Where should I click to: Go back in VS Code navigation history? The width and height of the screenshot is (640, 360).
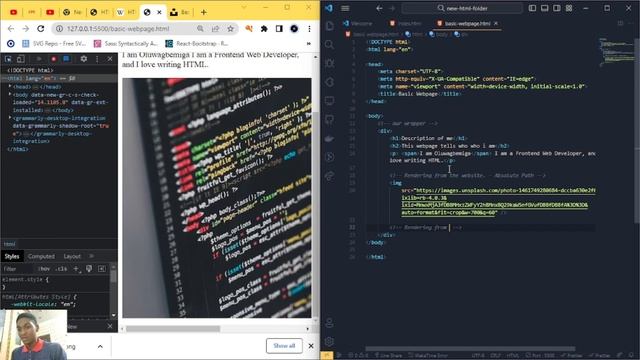coord(379,8)
